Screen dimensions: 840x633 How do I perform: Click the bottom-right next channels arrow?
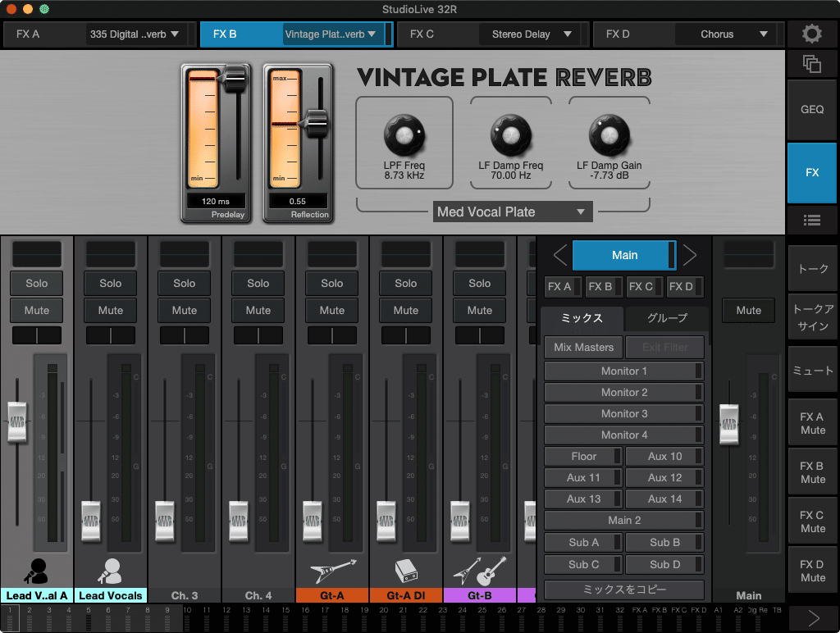813,618
